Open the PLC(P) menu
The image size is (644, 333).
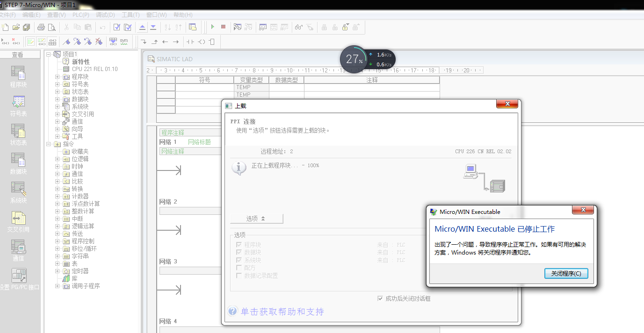80,15
